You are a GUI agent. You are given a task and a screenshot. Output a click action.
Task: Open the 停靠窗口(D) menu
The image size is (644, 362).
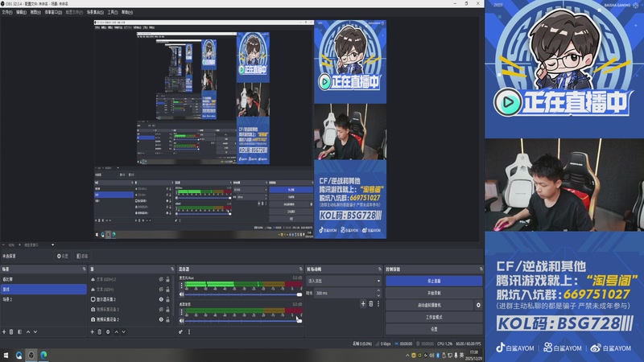click(x=53, y=12)
